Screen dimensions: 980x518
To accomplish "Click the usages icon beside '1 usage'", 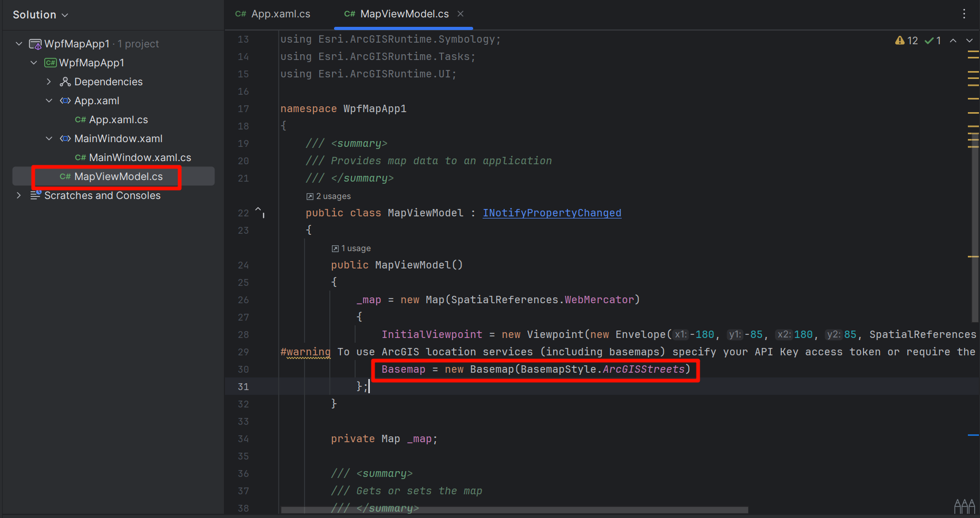I will tap(335, 248).
